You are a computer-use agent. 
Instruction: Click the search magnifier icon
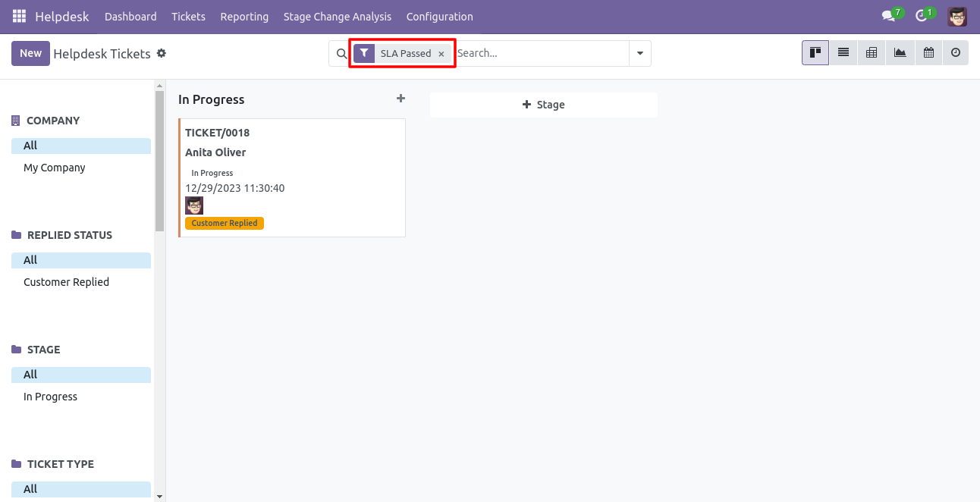[x=342, y=53]
